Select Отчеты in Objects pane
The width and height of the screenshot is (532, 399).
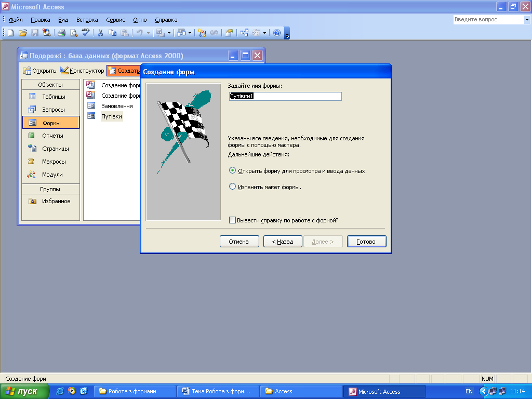(51, 136)
